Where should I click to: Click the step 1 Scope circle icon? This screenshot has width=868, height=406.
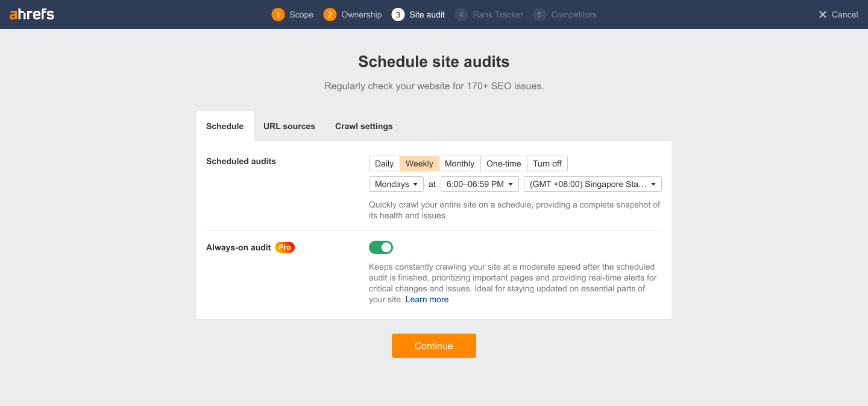[278, 14]
